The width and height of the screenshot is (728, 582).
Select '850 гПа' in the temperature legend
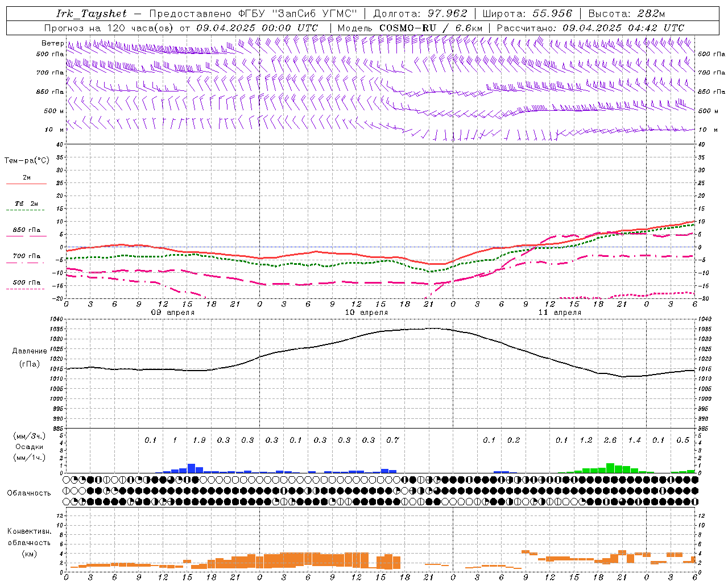(27, 230)
